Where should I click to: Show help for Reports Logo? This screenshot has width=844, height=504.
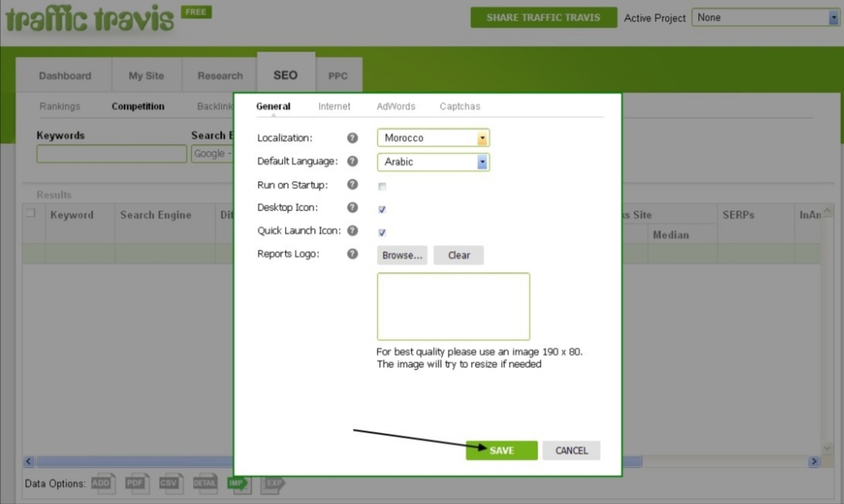352,253
